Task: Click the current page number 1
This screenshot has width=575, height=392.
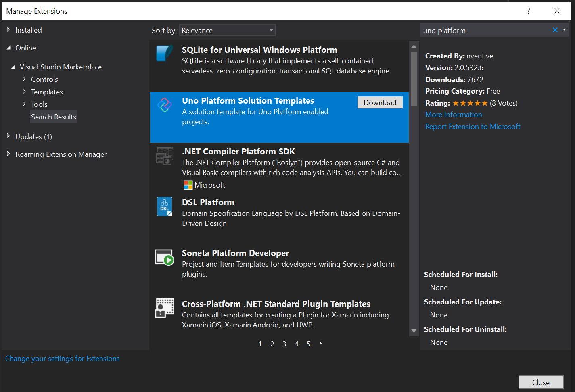Action: pyautogui.click(x=260, y=344)
